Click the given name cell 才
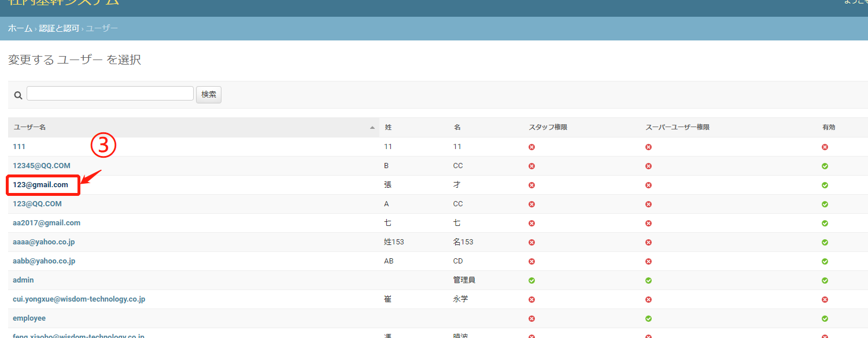868x338 pixels. [457, 185]
